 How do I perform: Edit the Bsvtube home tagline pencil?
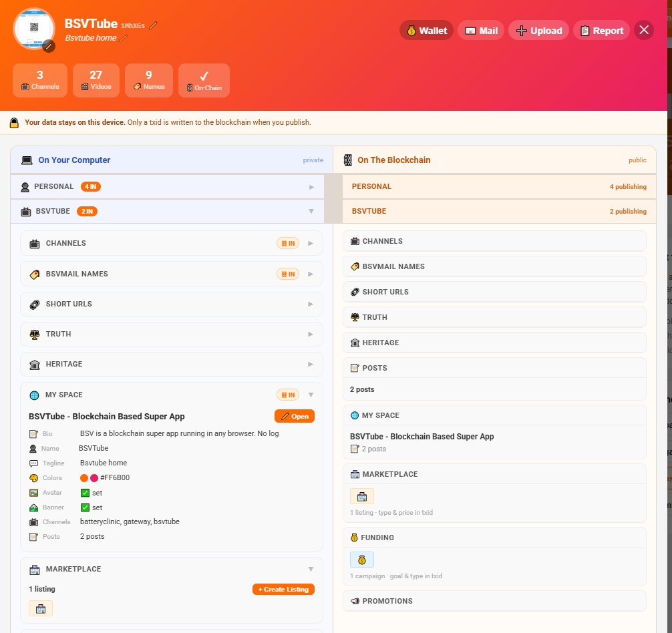(x=123, y=38)
